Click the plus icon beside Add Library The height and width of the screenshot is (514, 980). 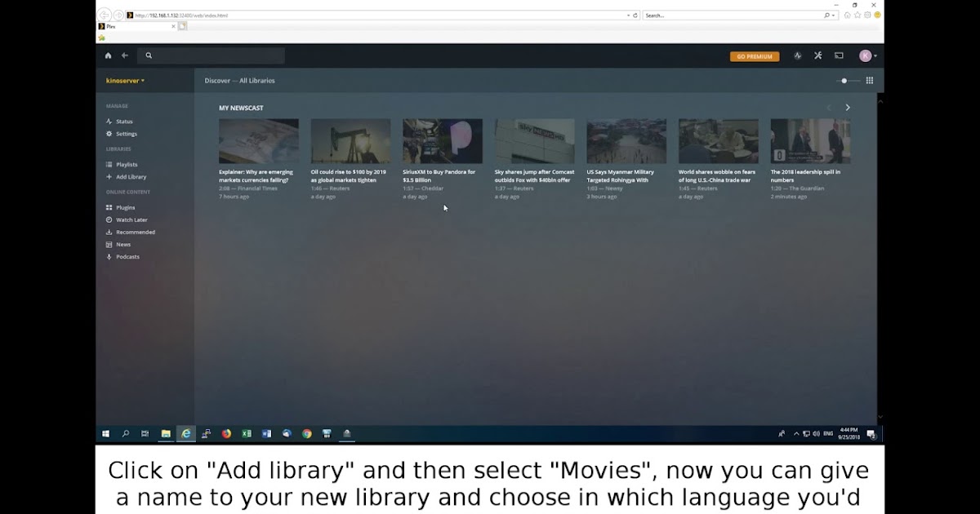click(109, 177)
